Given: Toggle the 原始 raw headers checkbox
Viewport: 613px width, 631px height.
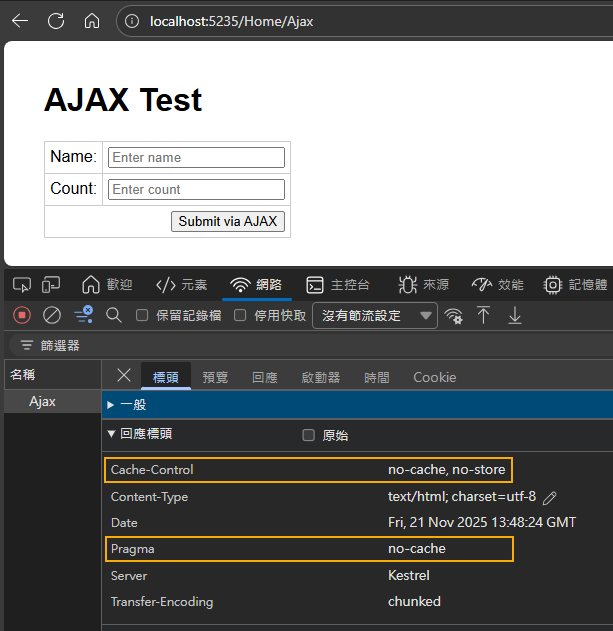Looking at the screenshot, I should click(x=309, y=436).
